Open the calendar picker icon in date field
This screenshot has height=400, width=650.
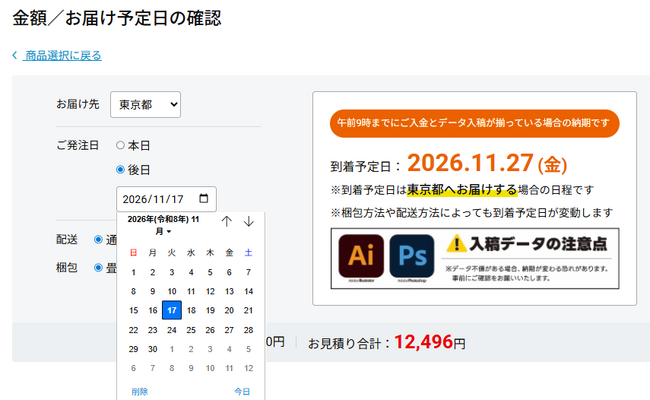click(x=204, y=199)
